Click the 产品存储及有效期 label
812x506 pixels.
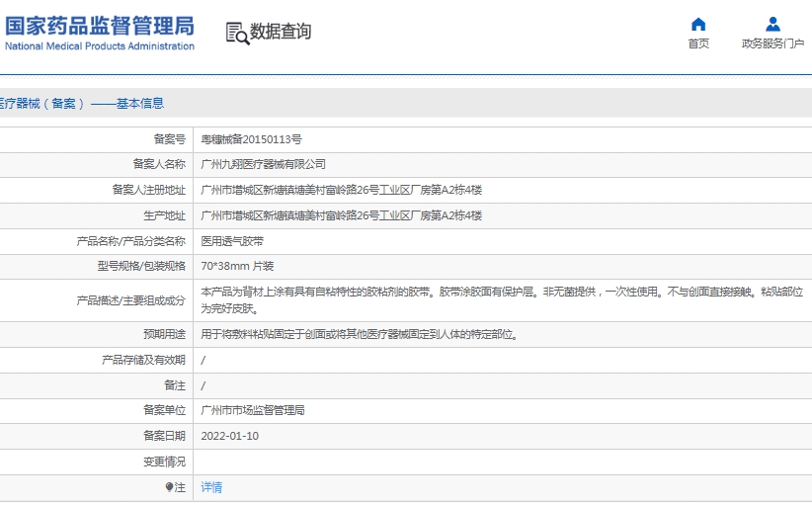tap(143, 360)
